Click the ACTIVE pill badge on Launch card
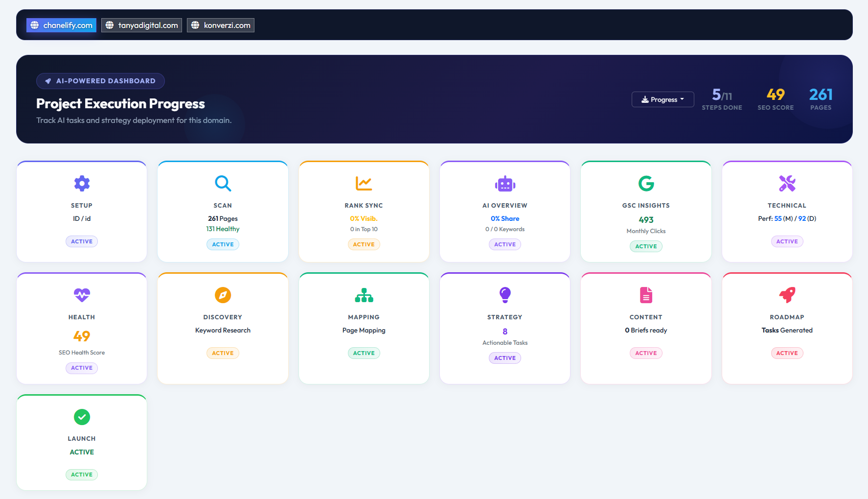Viewport: 868px width, 499px height. pos(82,475)
